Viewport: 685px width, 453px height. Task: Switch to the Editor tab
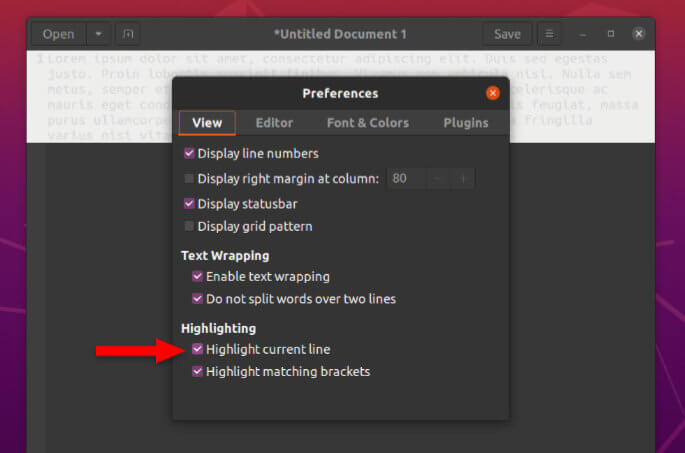click(x=274, y=123)
